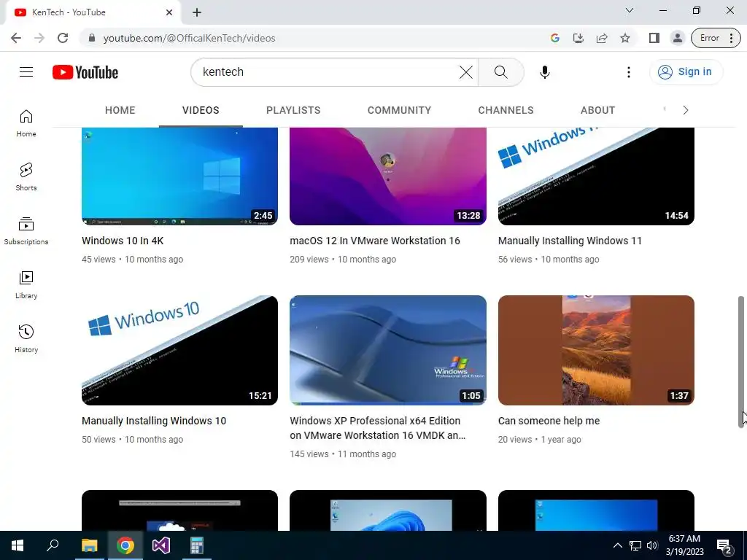Click the browser forward arrow
The height and width of the screenshot is (560, 747).
[x=39, y=38]
